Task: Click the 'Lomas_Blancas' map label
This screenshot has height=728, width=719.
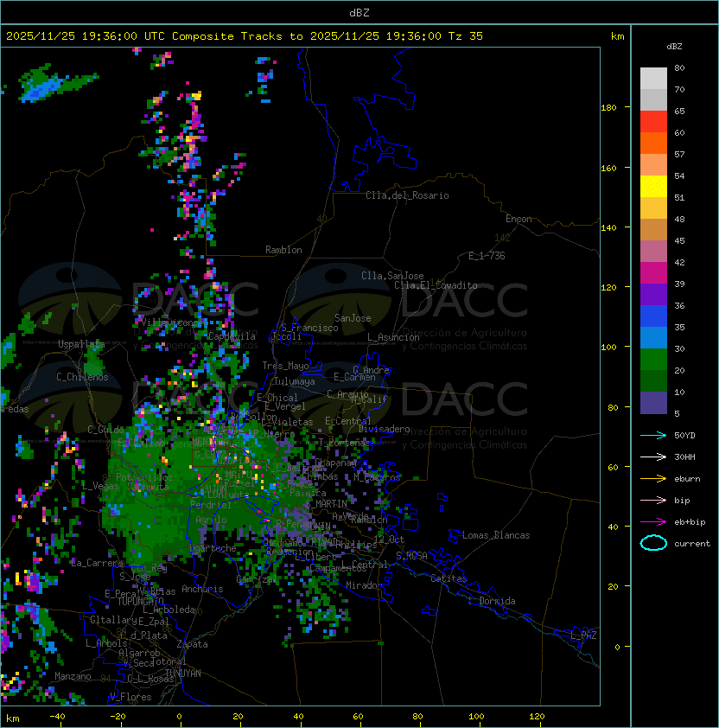Action: (496, 535)
